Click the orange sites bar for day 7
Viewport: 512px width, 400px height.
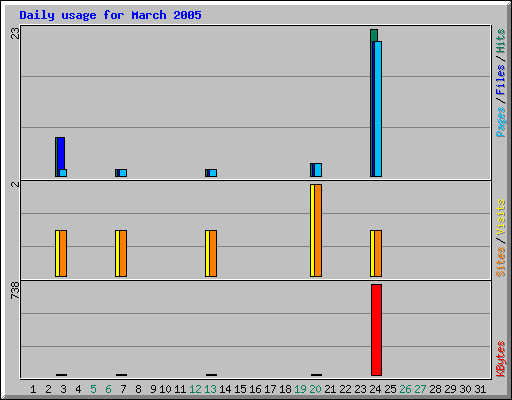tap(123, 253)
